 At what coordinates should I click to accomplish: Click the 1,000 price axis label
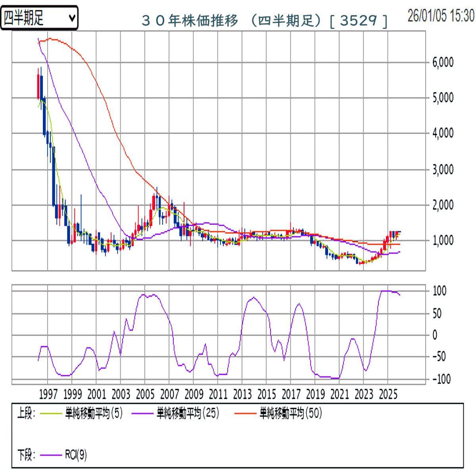(442, 240)
